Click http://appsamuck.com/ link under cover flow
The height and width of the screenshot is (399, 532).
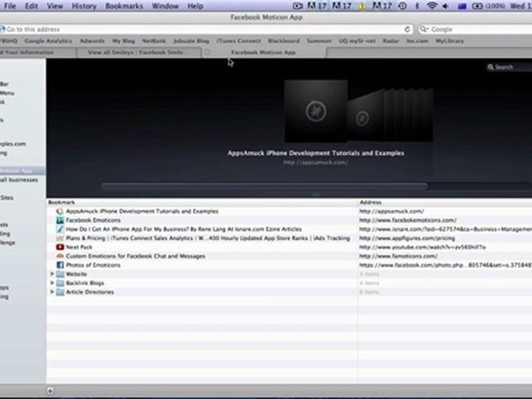point(315,162)
